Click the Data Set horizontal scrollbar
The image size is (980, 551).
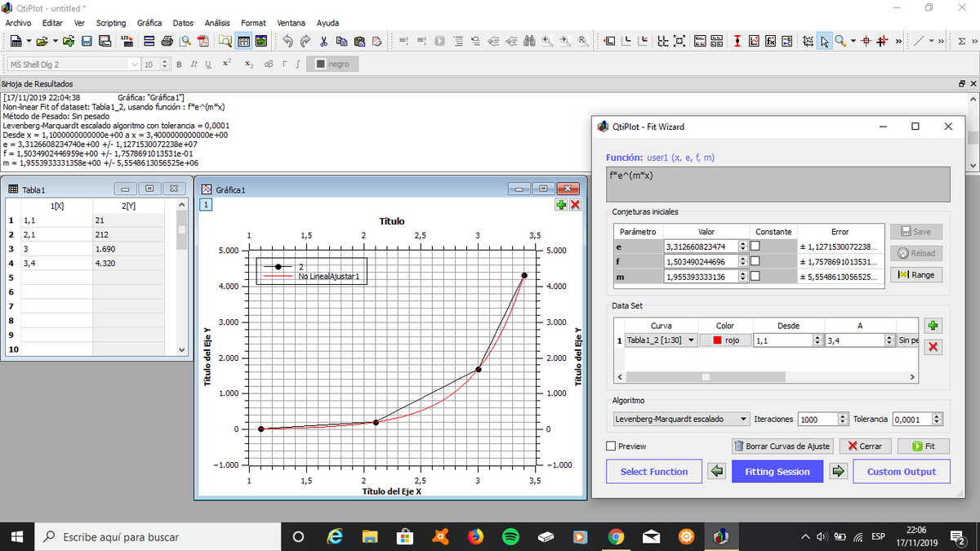[766, 377]
